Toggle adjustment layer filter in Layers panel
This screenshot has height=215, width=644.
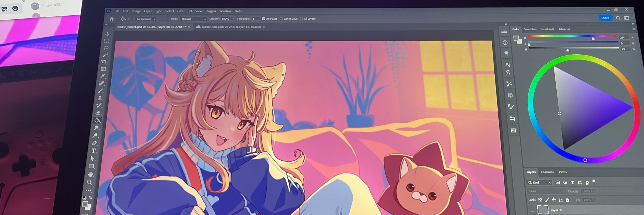(x=565, y=183)
